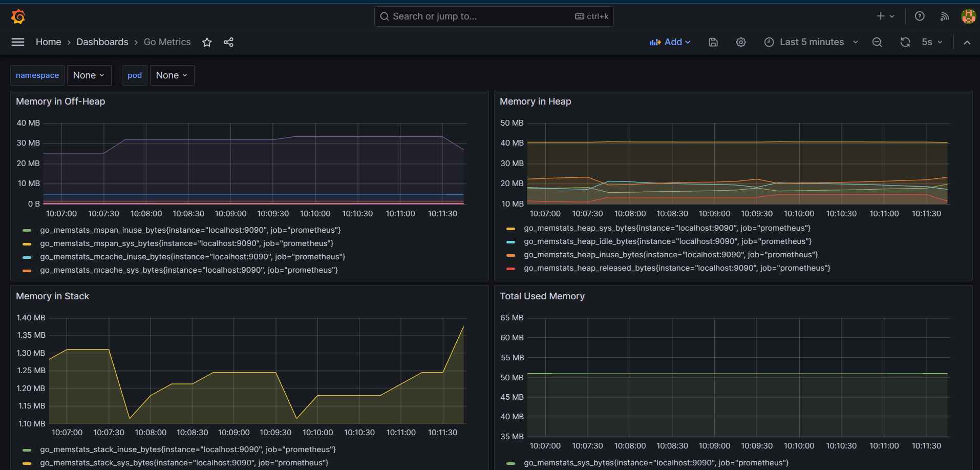Open dashboard settings gear icon
The height and width of the screenshot is (470, 980).
tap(741, 42)
